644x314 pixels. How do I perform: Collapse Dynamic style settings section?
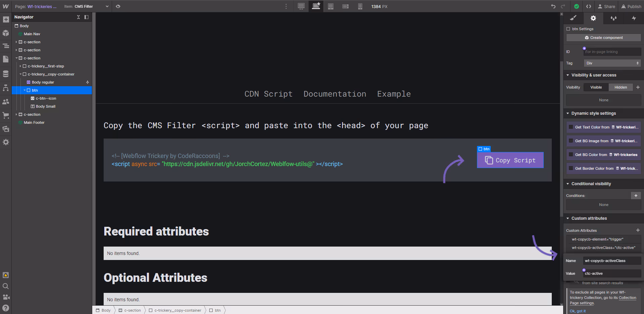[568, 113]
